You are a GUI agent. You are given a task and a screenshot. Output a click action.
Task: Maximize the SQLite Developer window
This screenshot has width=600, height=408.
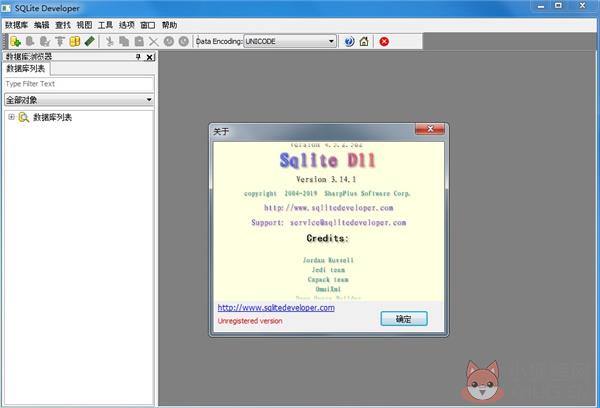(558, 6)
